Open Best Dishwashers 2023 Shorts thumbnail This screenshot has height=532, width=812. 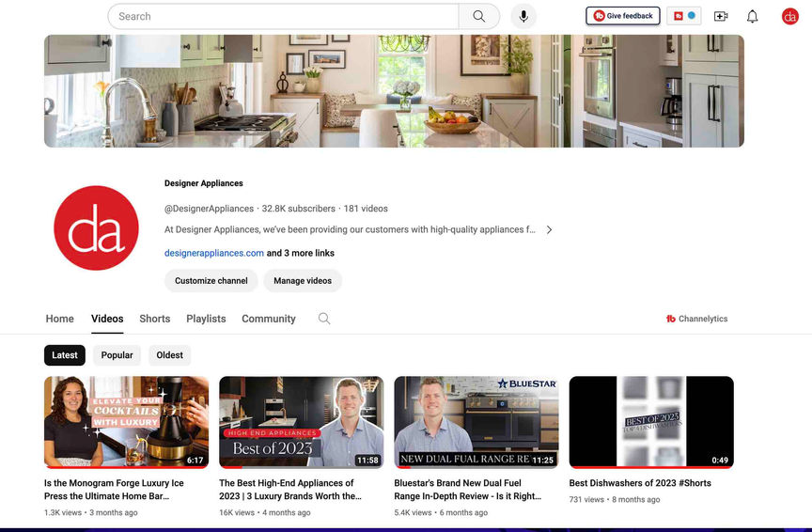651,422
